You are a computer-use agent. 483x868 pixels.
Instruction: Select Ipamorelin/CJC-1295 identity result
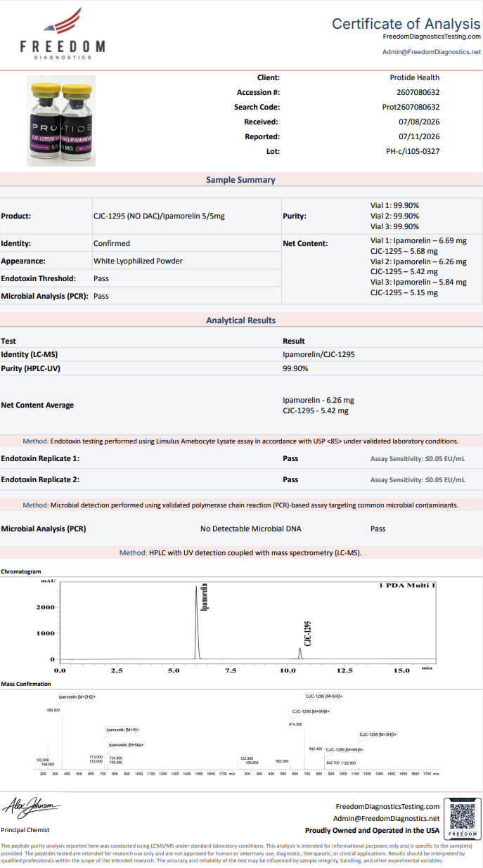click(318, 354)
